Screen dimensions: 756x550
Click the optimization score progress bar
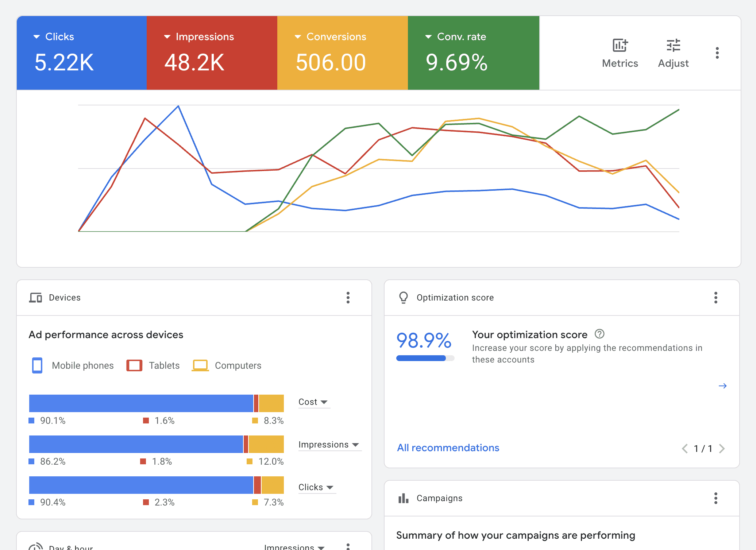pos(425,358)
